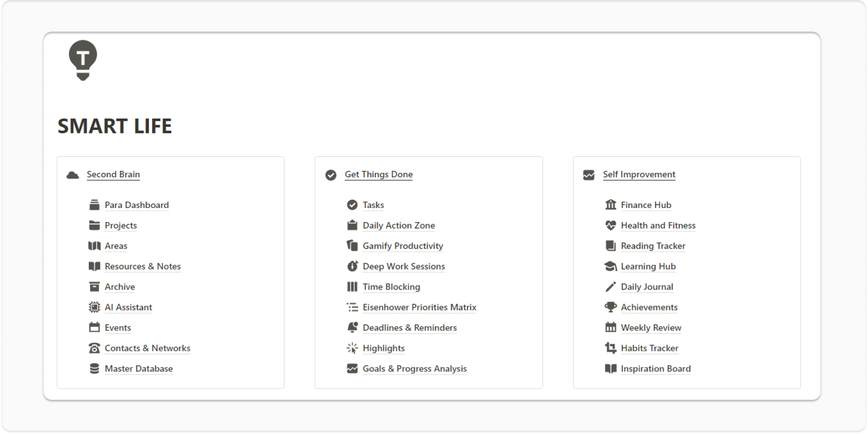Click the cloud icon beside Second Brain
868x434 pixels.
pyautogui.click(x=72, y=175)
